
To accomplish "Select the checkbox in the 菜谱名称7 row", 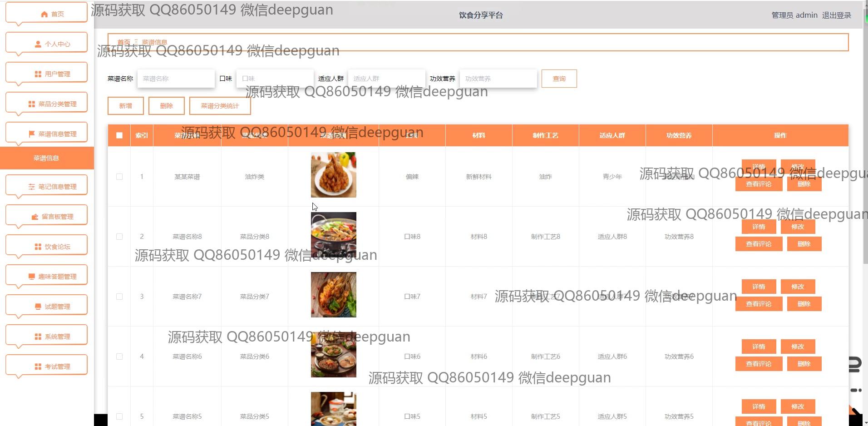I will click(x=119, y=297).
